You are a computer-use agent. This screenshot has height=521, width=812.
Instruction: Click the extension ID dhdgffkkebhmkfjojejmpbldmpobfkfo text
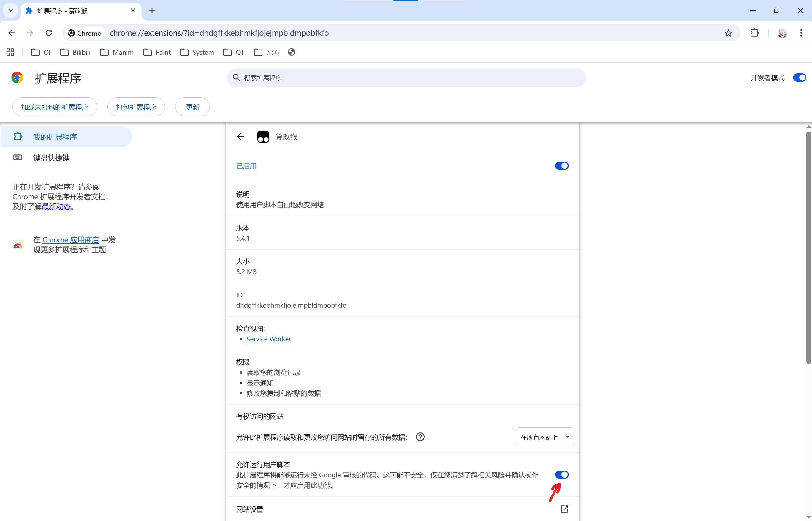click(291, 305)
